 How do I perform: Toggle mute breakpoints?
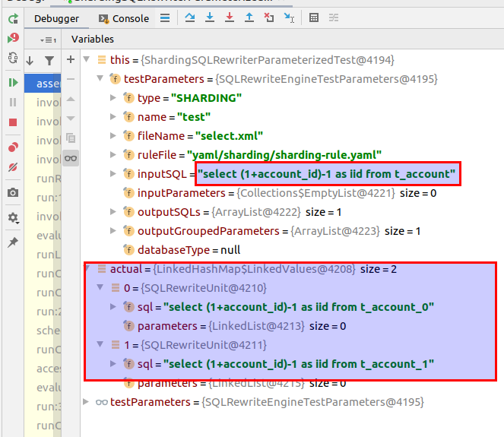(x=13, y=167)
